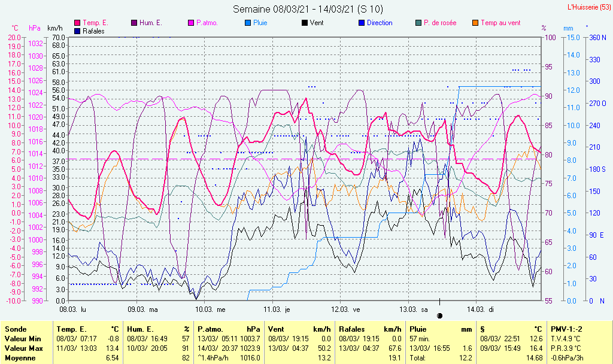Click the P.atmo. table header
The height and width of the screenshot is (364, 613).
[x=210, y=330]
